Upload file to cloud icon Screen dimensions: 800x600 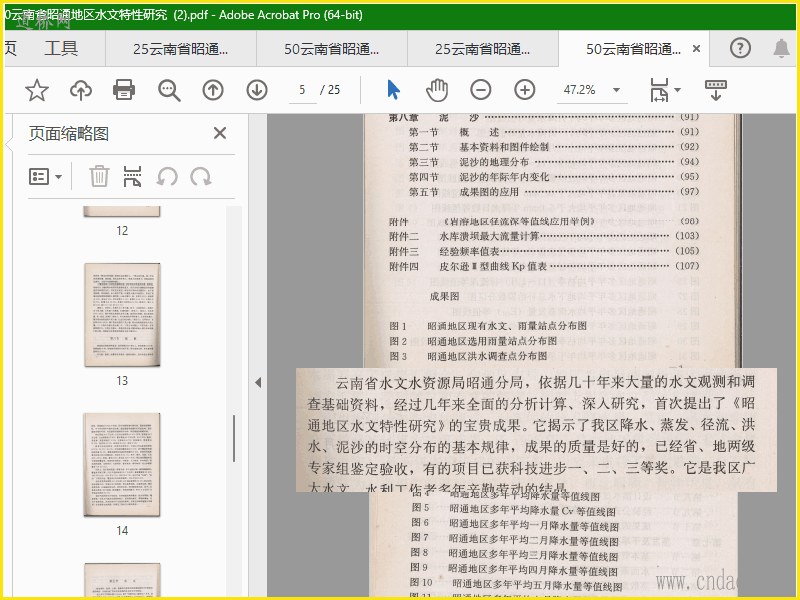point(81,90)
